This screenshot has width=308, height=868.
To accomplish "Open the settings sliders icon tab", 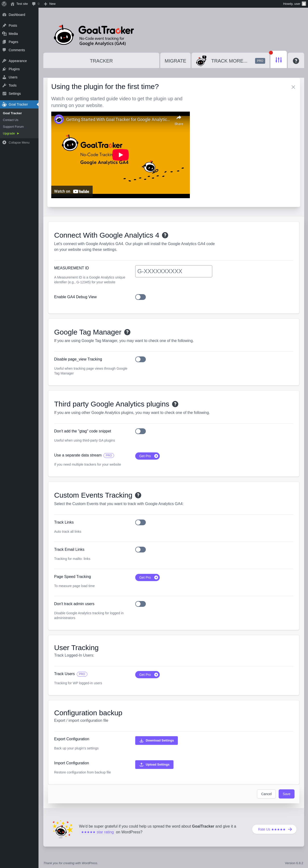I will 278,60.
